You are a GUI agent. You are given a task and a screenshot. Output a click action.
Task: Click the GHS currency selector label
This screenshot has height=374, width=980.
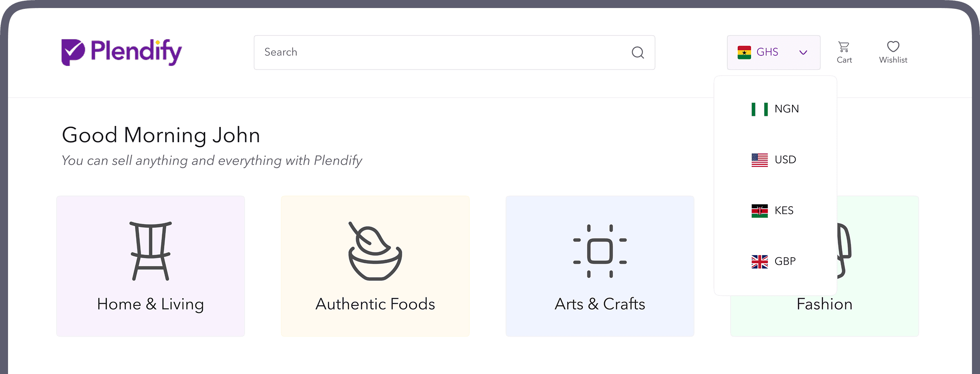767,52
